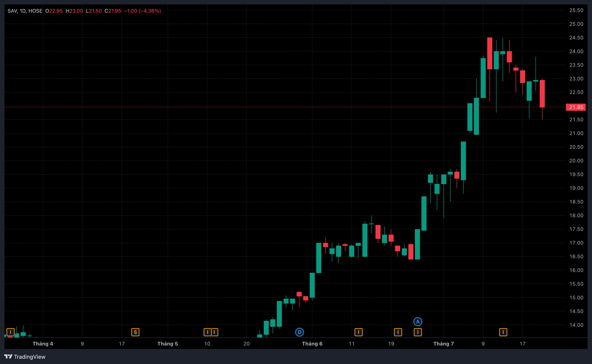Click the close value C21.95
This screenshot has height=364, width=592.
113,11
